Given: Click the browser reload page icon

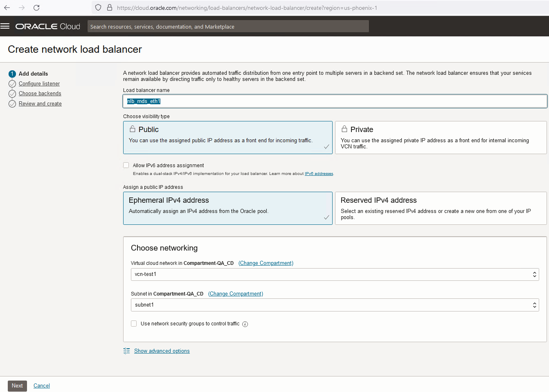Looking at the screenshot, I should [x=36, y=8].
